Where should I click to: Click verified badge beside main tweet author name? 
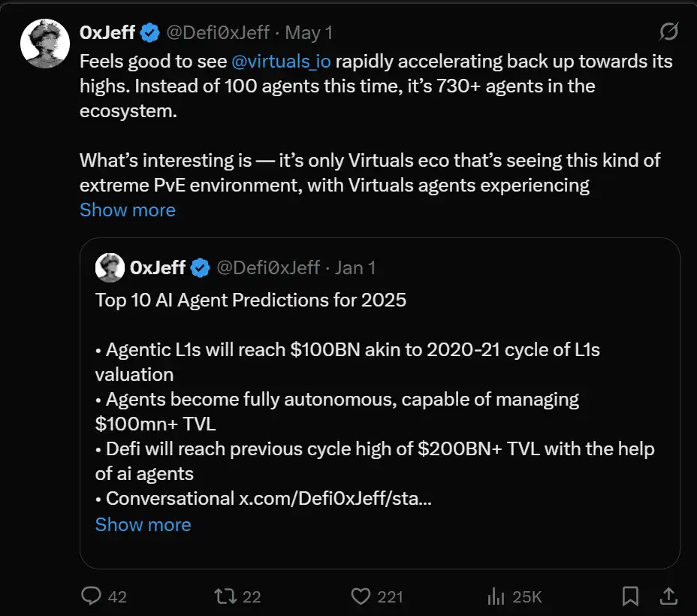150,33
